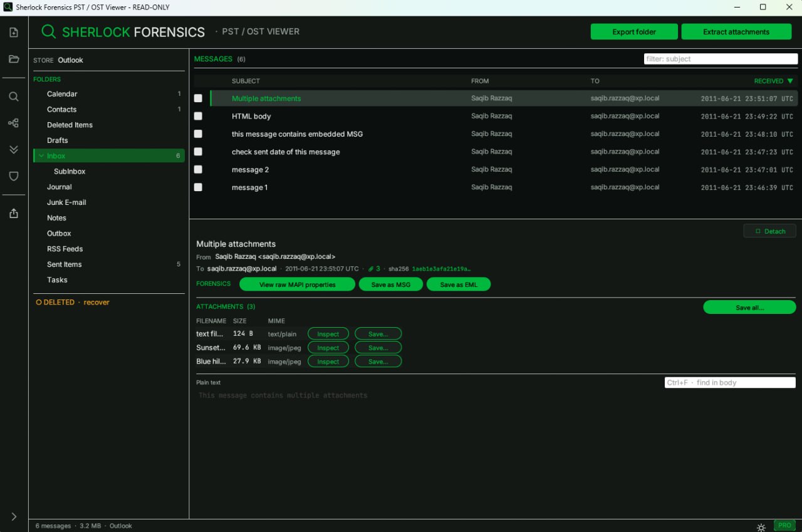
Task: Open the Drafts folder
Action: (x=109, y=140)
